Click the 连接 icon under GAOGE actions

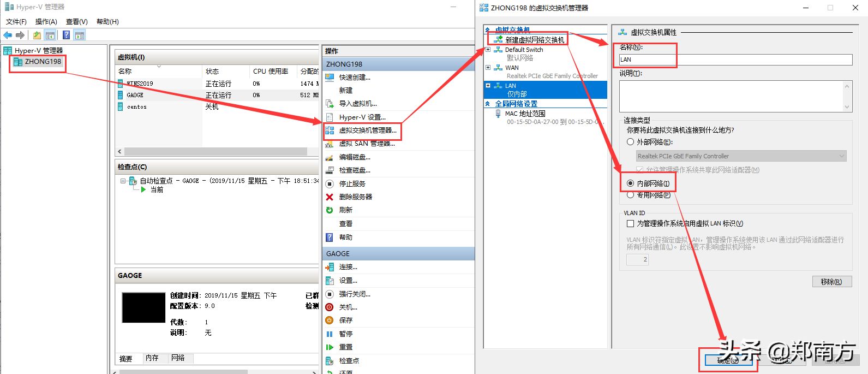click(330, 267)
